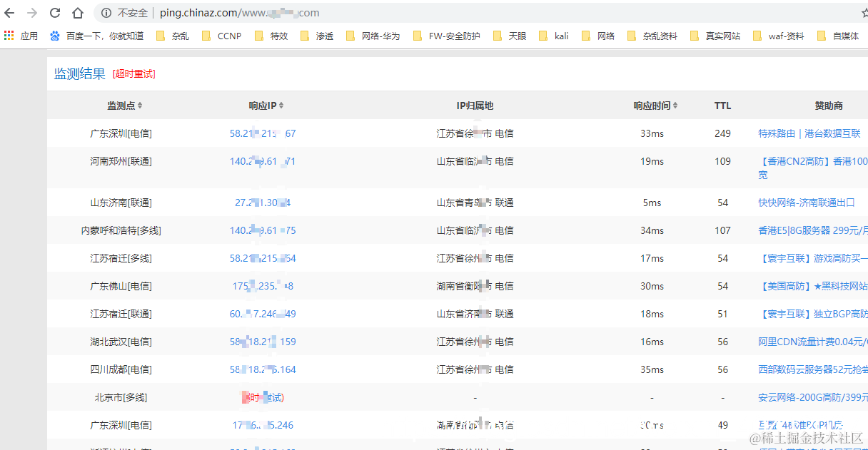The width and height of the screenshot is (868, 450).
Task: Select 河南郑州[联通] monitoring point cell
Action: coord(121,161)
